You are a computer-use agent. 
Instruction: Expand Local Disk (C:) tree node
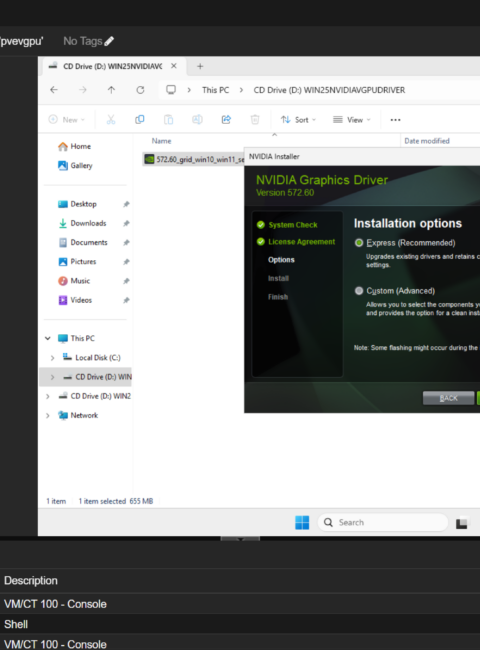53,358
